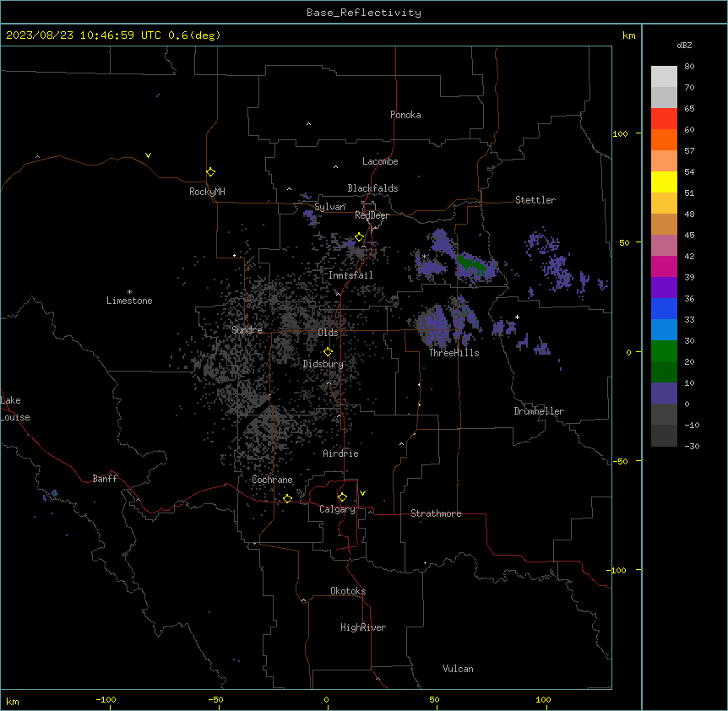Click the 65 value on dBZ legend
This screenshot has height=711, width=728.
tap(689, 109)
